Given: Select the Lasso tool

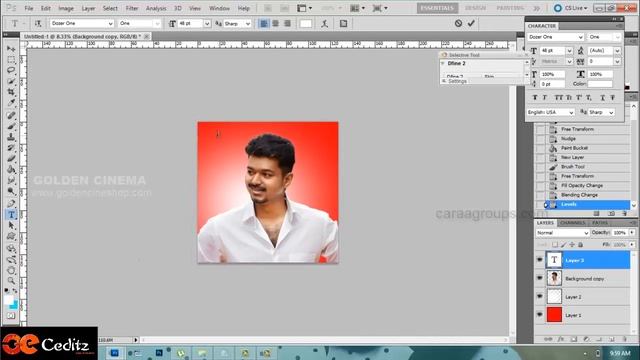Looking at the screenshot, I should pyautogui.click(x=11, y=70).
